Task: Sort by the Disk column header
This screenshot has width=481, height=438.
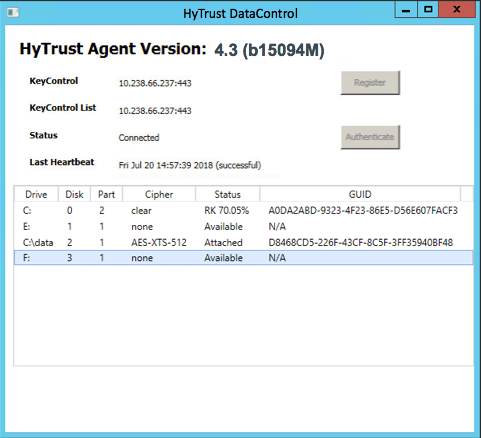Action: (x=74, y=194)
